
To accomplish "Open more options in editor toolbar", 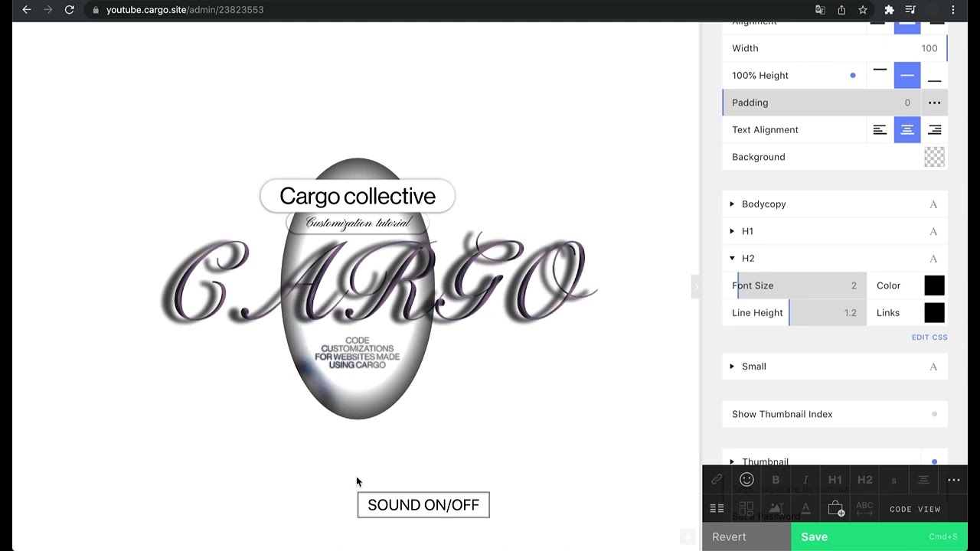I will (x=953, y=480).
